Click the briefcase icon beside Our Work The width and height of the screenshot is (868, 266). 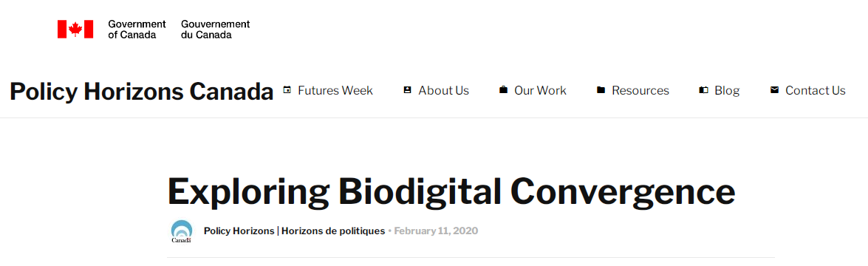pos(503,90)
